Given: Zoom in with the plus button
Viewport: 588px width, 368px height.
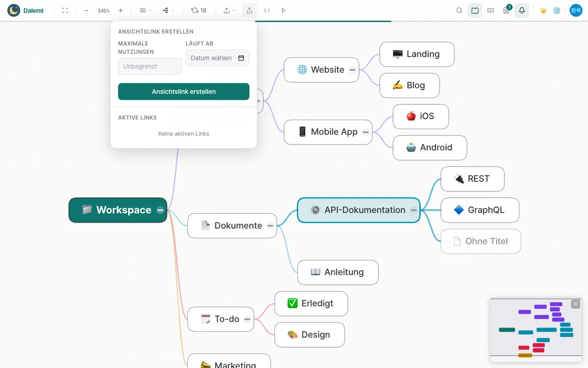Looking at the screenshot, I should pyautogui.click(x=120, y=10).
